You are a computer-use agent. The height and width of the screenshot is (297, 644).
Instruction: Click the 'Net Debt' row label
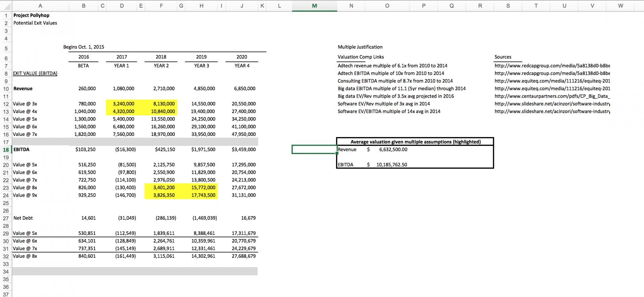click(23, 218)
